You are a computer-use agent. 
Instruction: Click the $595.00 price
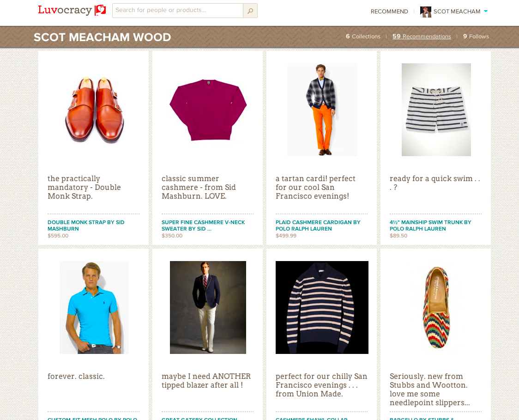[58, 236]
